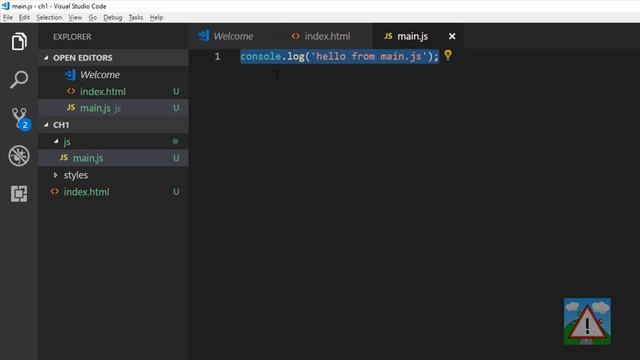
Task: Switch to the index.html tab
Action: point(327,36)
